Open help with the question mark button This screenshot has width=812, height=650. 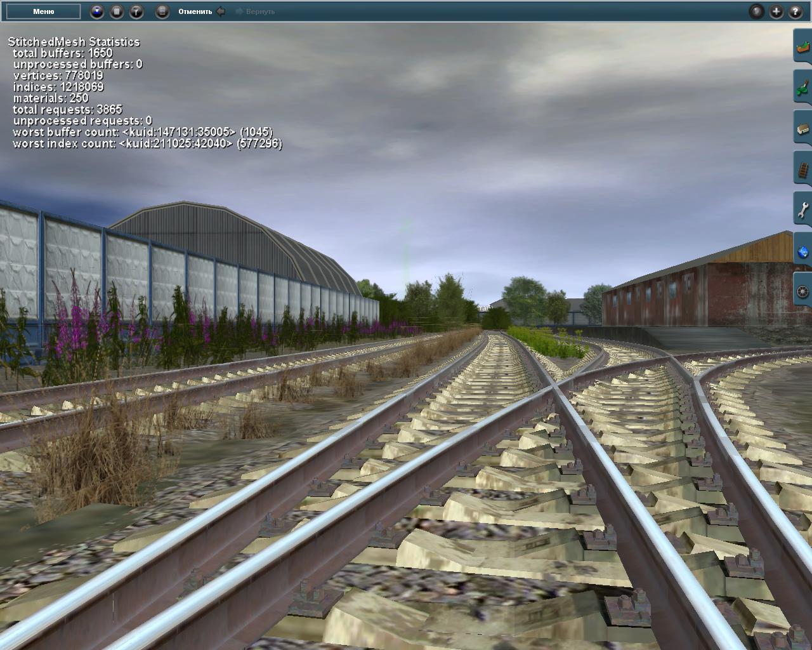pos(796,11)
